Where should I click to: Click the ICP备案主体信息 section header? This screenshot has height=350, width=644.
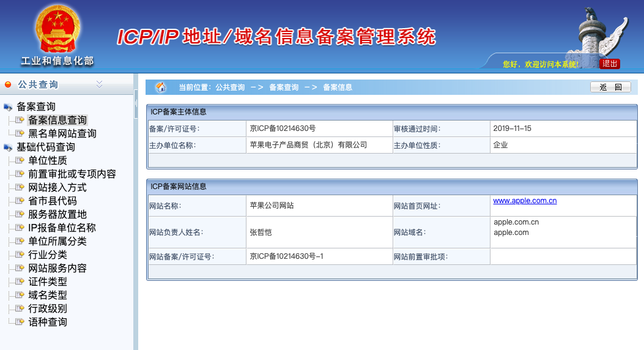392,112
